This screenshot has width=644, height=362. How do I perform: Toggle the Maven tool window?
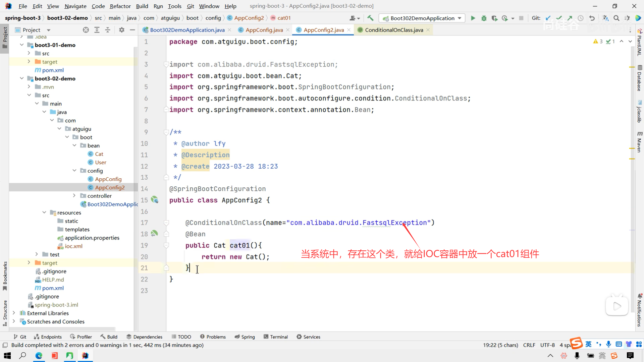pos(639,142)
